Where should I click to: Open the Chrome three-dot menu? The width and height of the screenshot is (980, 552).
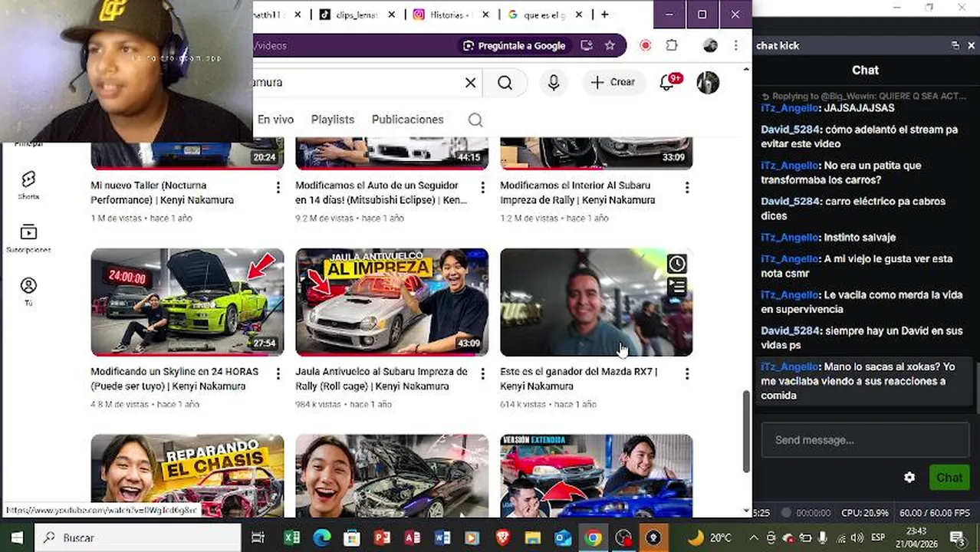tap(736, 46)
